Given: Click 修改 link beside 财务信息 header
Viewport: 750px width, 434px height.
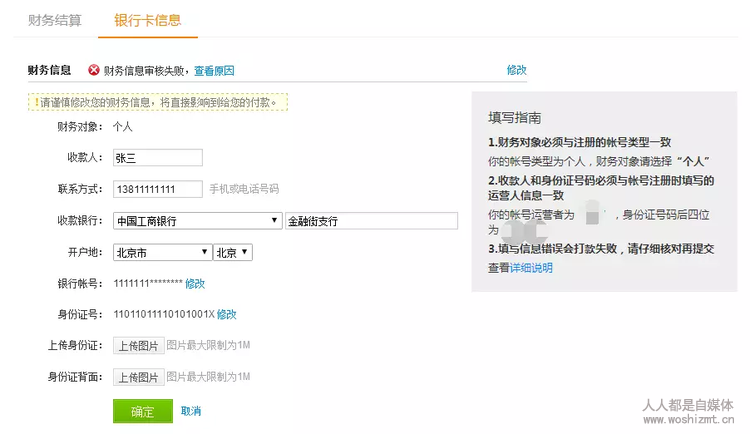Looking at the screenshot, I should coord(516,70).
